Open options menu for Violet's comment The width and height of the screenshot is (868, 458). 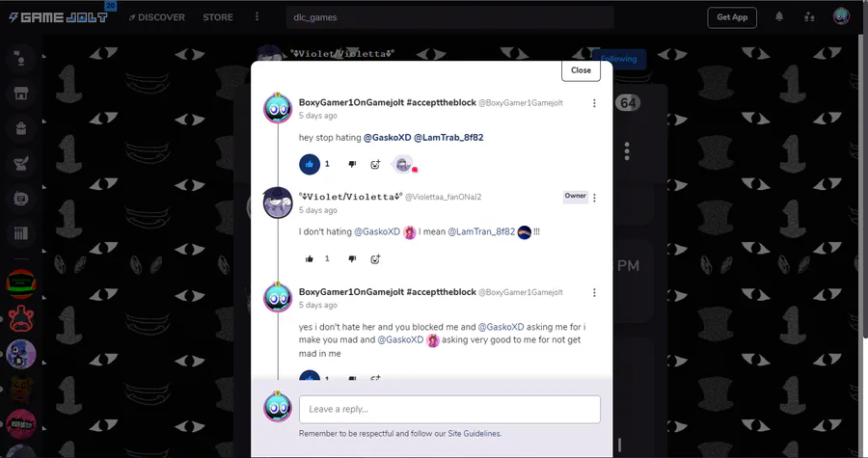[x=594, y=198]
